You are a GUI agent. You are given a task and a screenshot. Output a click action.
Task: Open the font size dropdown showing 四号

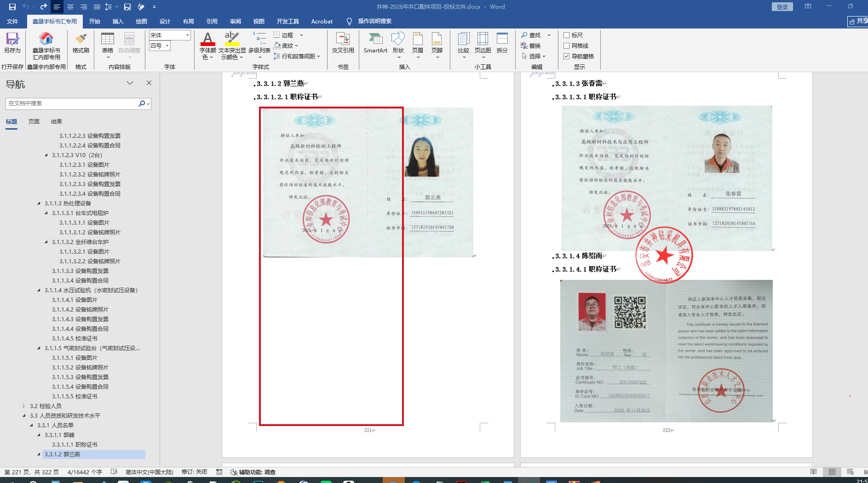(x=167, y=46)
